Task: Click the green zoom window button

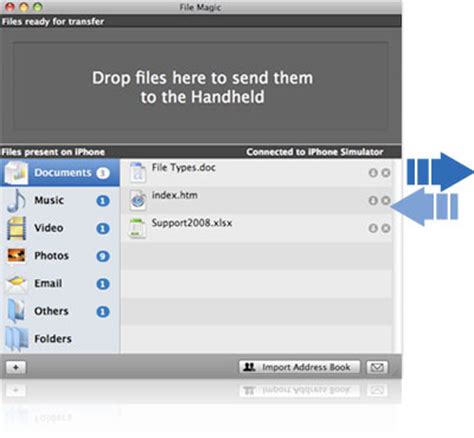Action: 38,7
